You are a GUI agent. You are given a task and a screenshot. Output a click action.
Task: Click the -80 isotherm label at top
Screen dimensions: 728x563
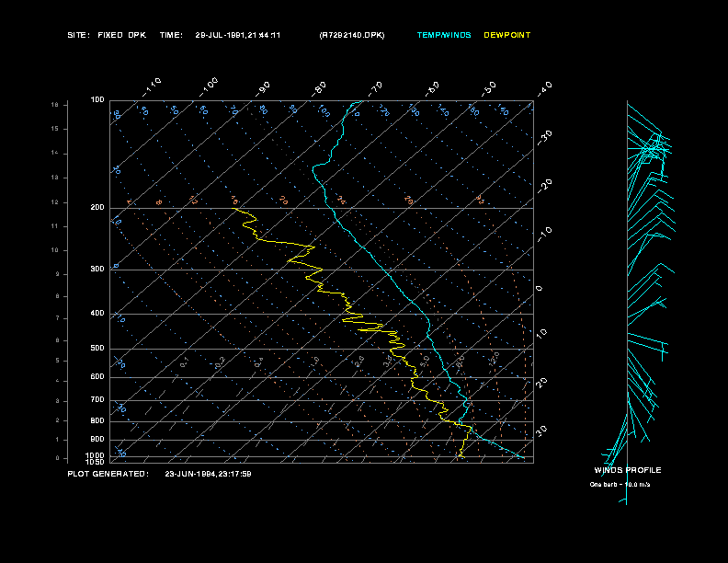[x=318, y=89]
